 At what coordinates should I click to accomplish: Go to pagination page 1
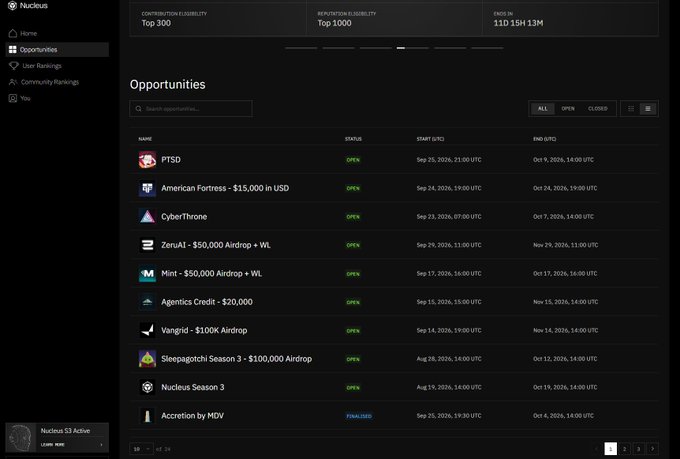coord(611,449)
